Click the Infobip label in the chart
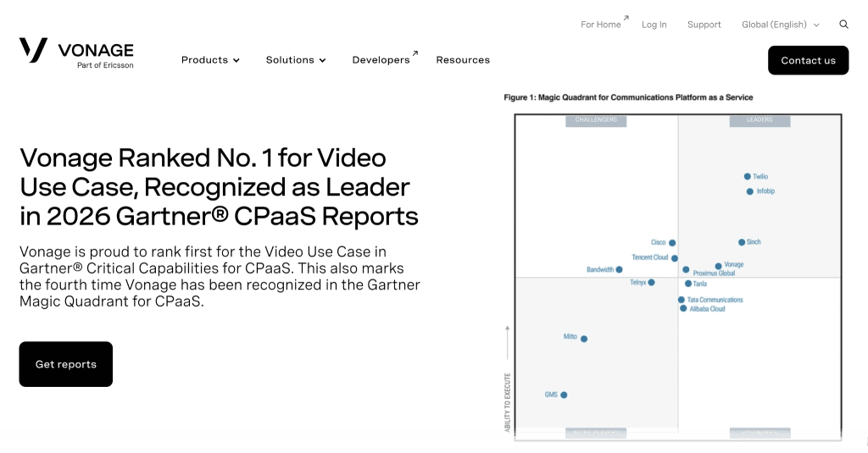Screen dimensions: 868x453 pos(765,191)
